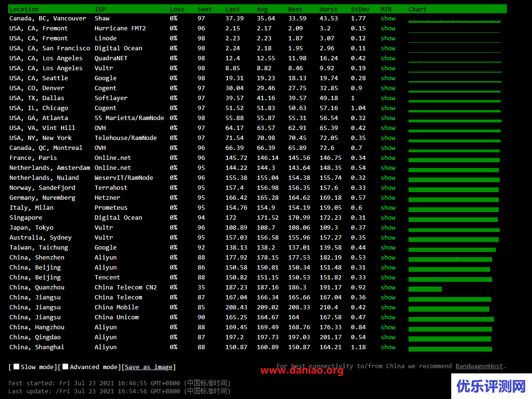
Task: Show MTR for Canada, BC, Vancouver Shaw
Action: pyautogui.click(x=388, y=19)
